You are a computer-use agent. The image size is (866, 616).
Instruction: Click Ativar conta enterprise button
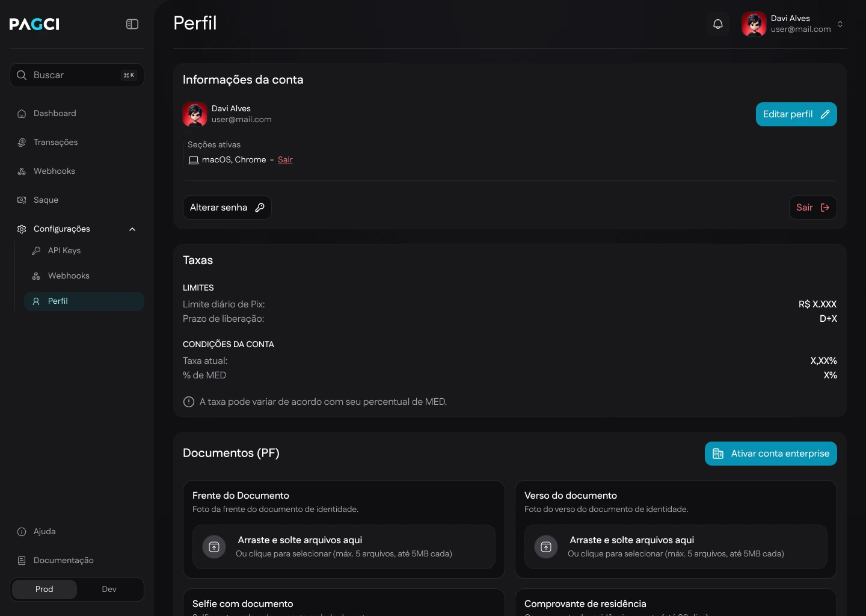tap(771, 454)
